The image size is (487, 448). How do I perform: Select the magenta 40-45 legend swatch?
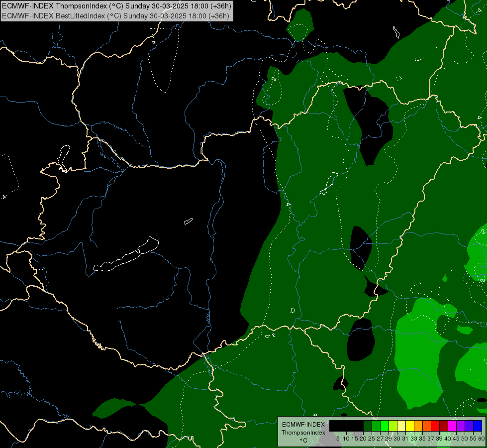(452, 426)
